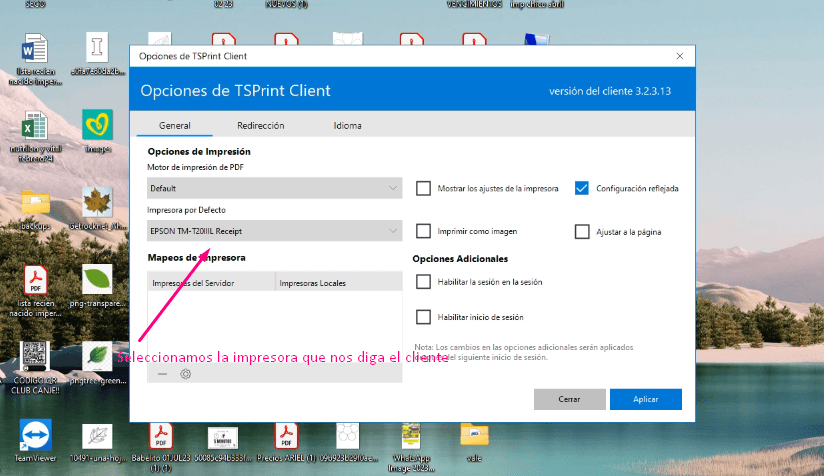Open the 'Impresora por Defecto' dropdown
The width and height of the screenshot is (824, 476).
[x=275, y=231]
